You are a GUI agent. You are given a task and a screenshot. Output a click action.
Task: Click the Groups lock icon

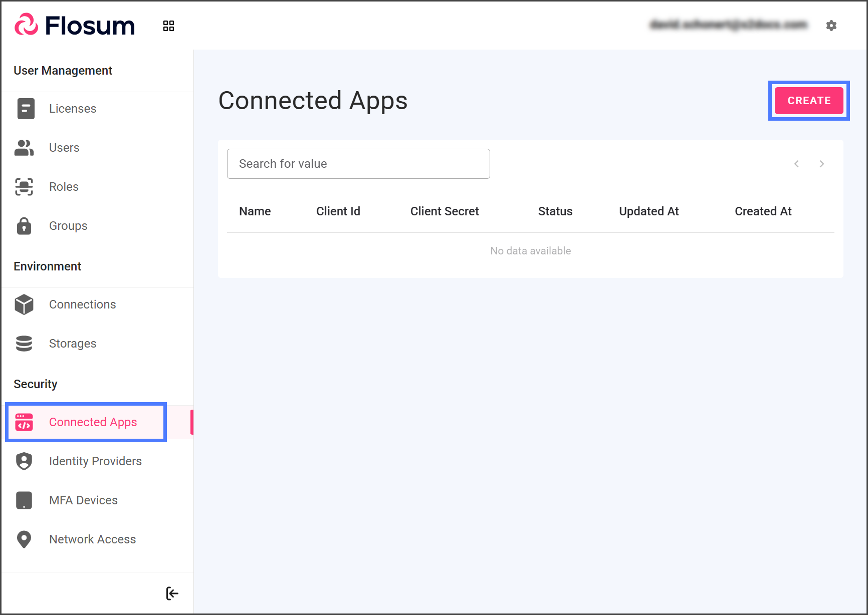24,226
